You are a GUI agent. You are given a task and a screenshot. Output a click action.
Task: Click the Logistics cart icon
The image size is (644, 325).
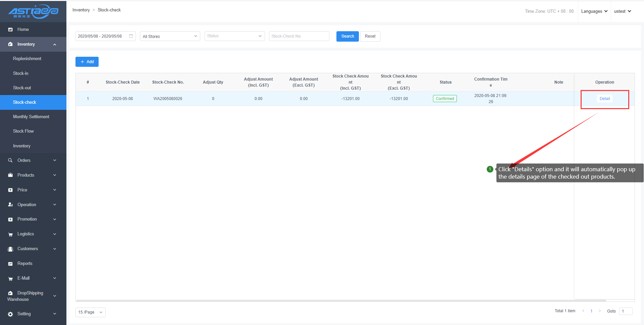[x=10, y=234]
